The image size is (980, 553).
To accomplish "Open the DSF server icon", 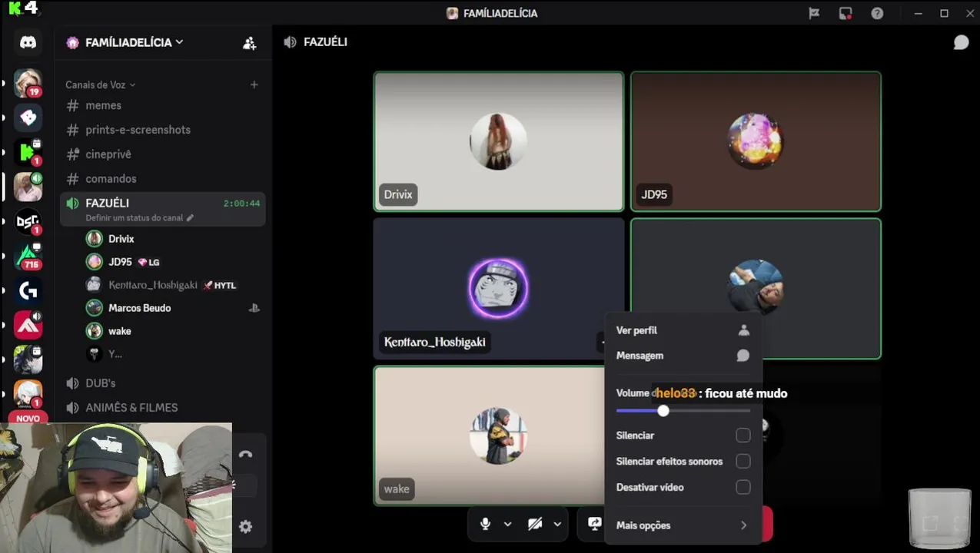I will 28,221.
